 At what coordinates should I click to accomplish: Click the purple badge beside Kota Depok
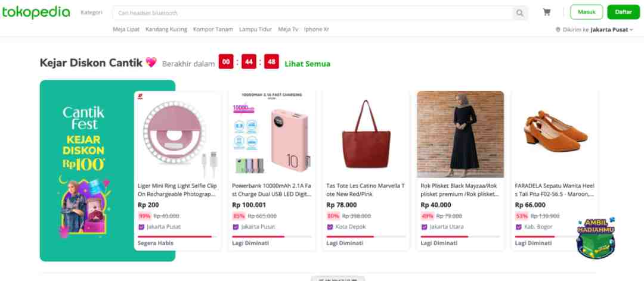pos(330,227)
